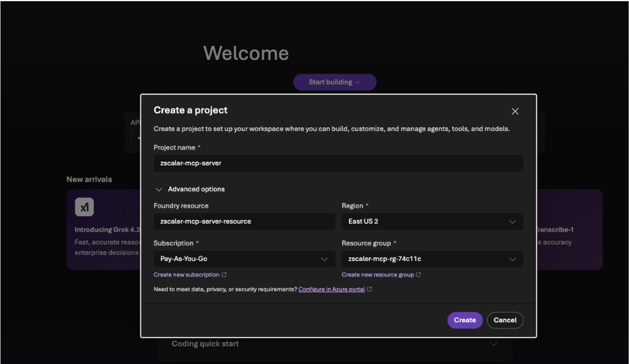
Task: Close the Create a project dialog
Action: pos(515,111)
